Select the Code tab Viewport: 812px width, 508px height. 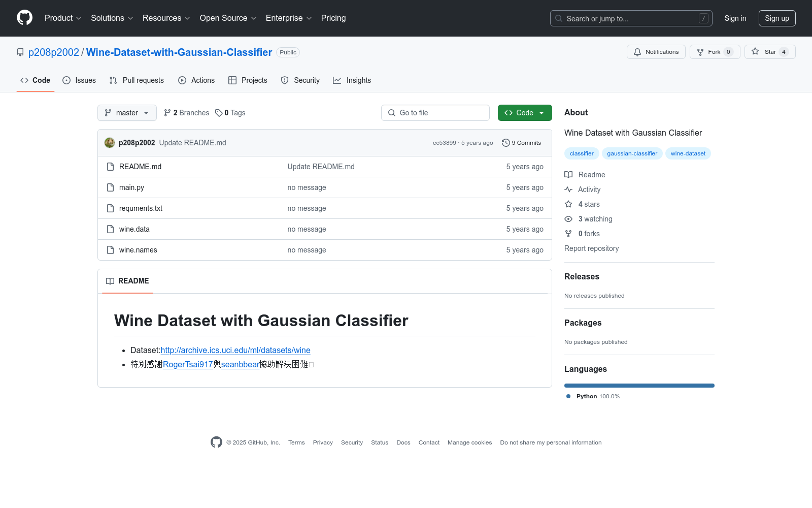(35, 80)
